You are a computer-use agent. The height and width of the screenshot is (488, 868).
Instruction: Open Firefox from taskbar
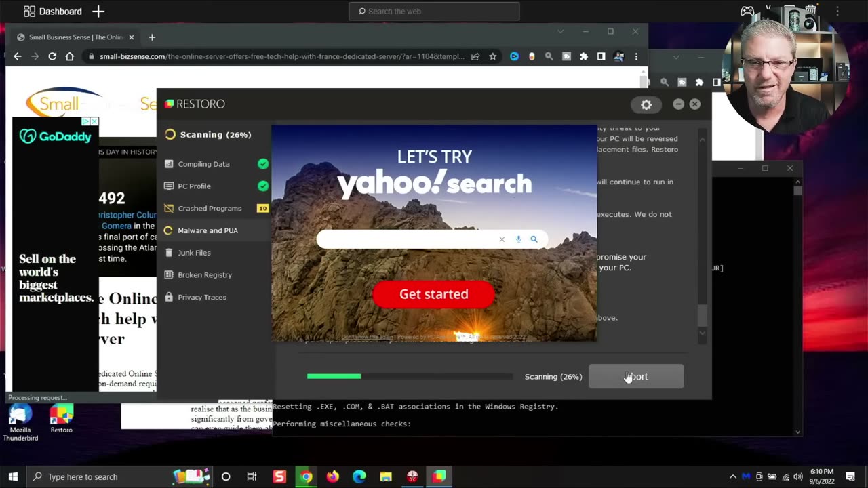click(332, 476)
